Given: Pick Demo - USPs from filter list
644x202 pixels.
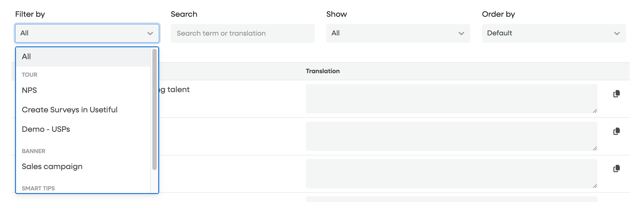Looking at the screenshot, I should pos(46,129).
